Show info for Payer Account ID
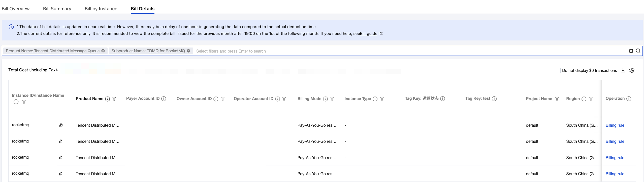The image size is (644, 182). pyautogui.click(x=164, y=99)
